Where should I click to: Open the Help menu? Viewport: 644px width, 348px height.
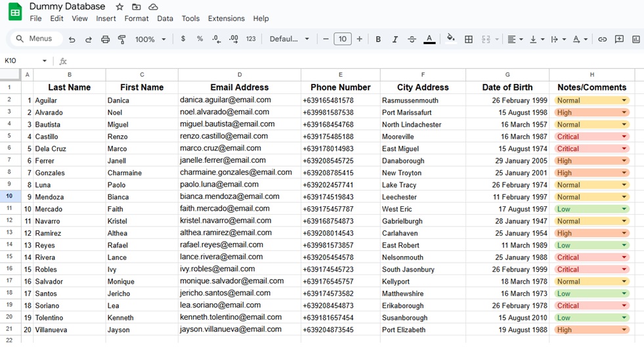point(261,18)
